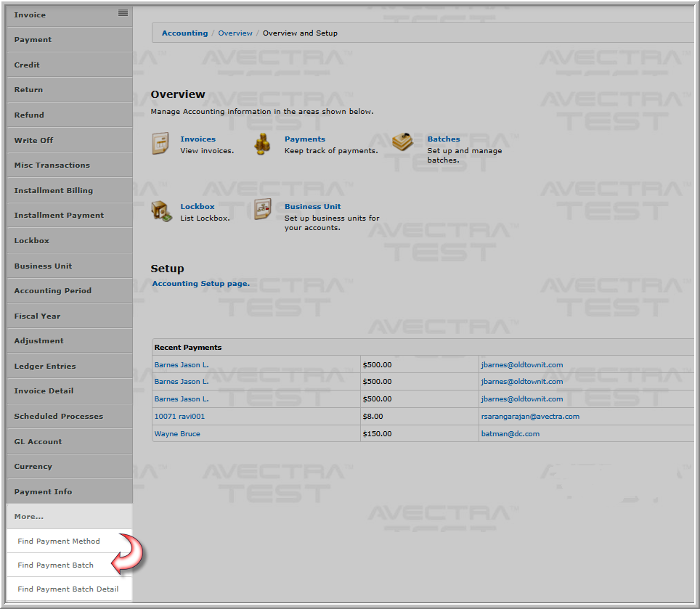Click the $8.00 payment amount

tap(373, 417)
